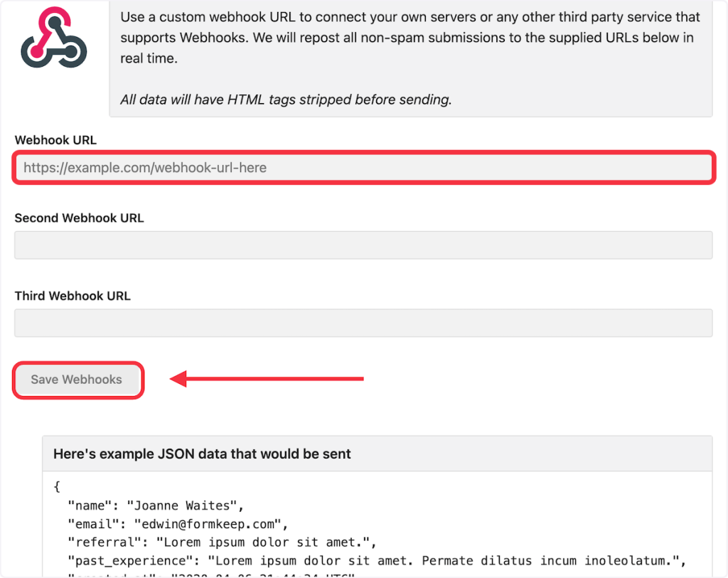Focus the Webhook URL input field
The image size is (728, 578).
[363, 168]
